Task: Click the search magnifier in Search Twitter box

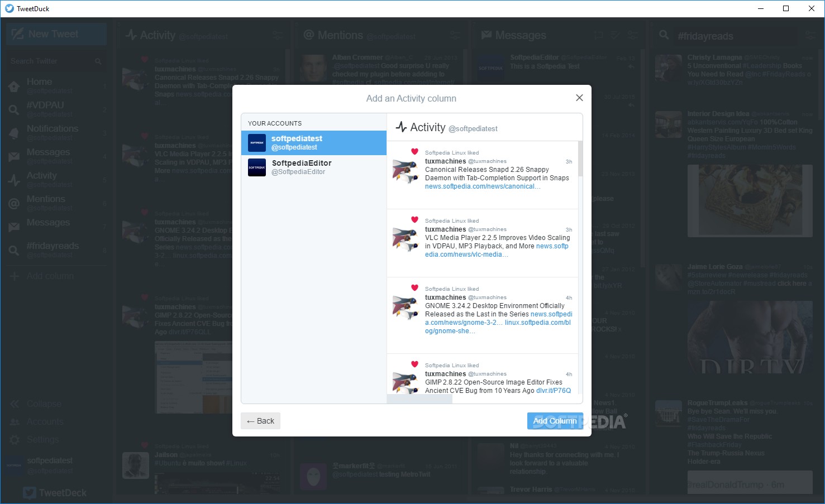Action: pyautogui.click(x=98, y=61)
